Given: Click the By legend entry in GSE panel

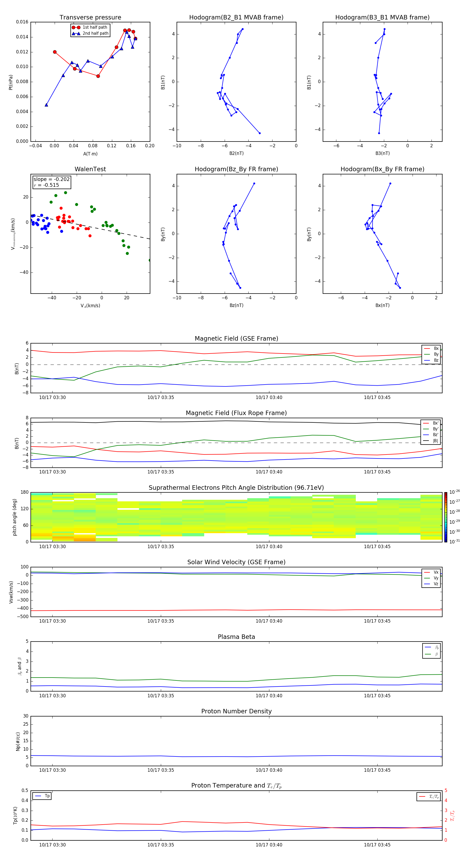Looking at the screenshot, I should pos(431,354).
